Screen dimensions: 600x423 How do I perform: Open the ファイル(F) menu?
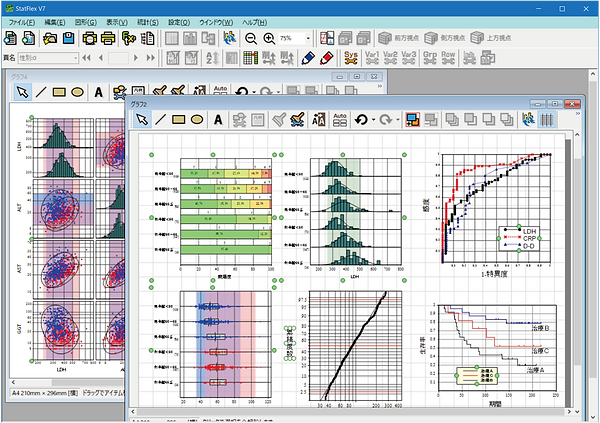pyautogui.click(x=21, y=23)
